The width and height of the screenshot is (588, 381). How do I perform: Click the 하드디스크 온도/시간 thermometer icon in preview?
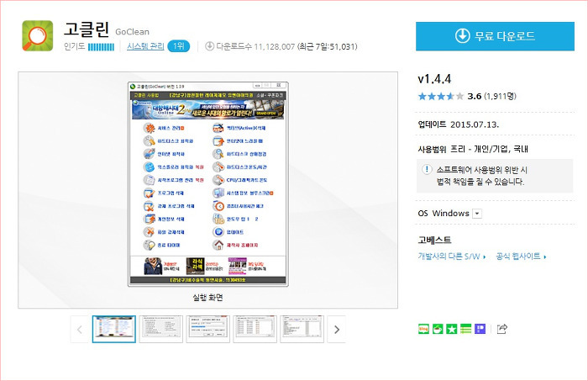pyautogui.click(x=218, y=167)
